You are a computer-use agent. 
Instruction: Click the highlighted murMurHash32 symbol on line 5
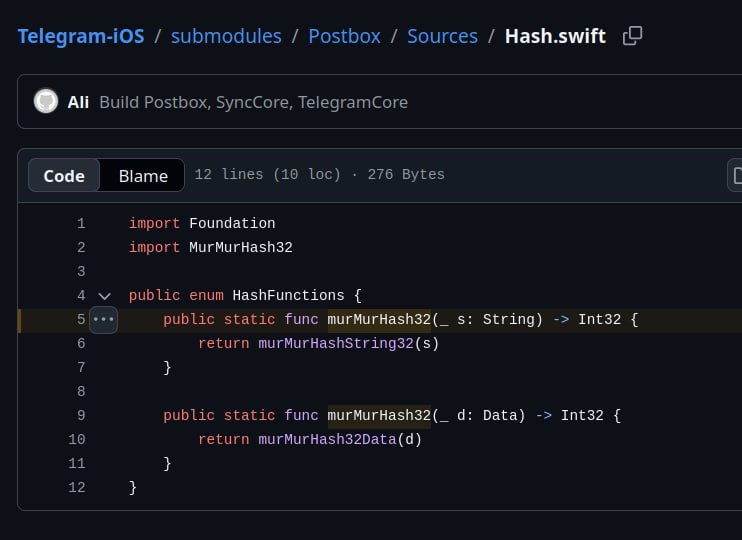[379, 319]
